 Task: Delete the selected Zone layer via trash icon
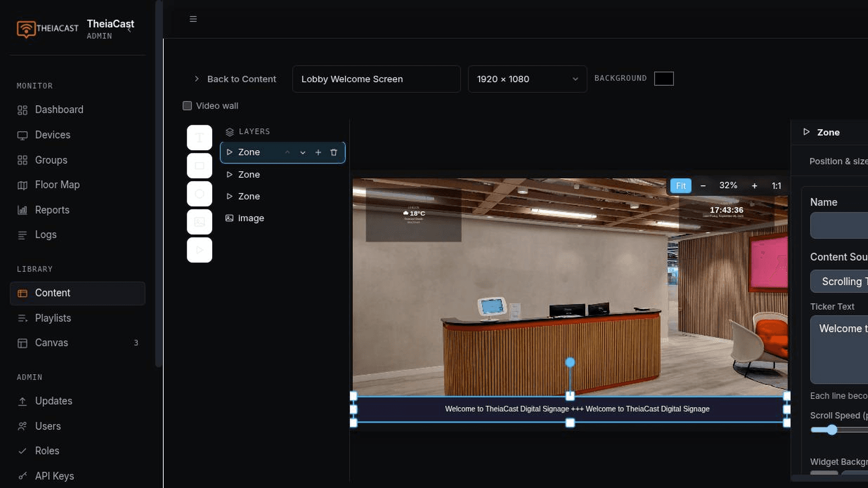(x=334, y=152)
